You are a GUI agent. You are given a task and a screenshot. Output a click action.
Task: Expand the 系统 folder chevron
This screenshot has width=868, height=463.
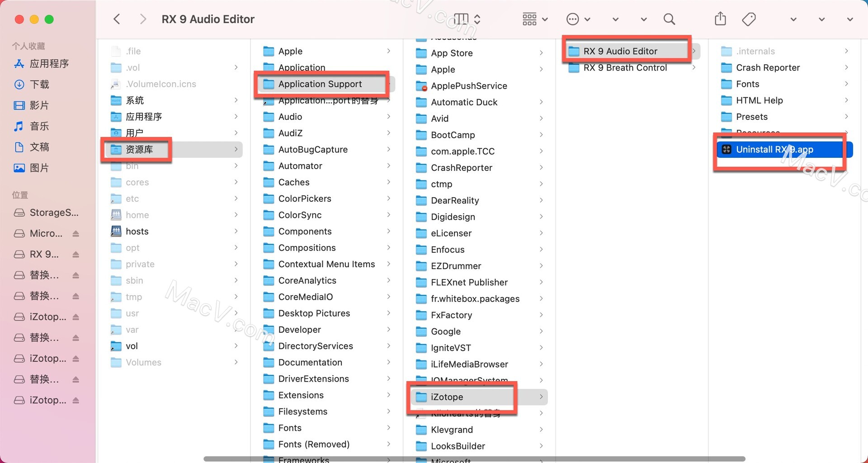[x=236, y=100]
